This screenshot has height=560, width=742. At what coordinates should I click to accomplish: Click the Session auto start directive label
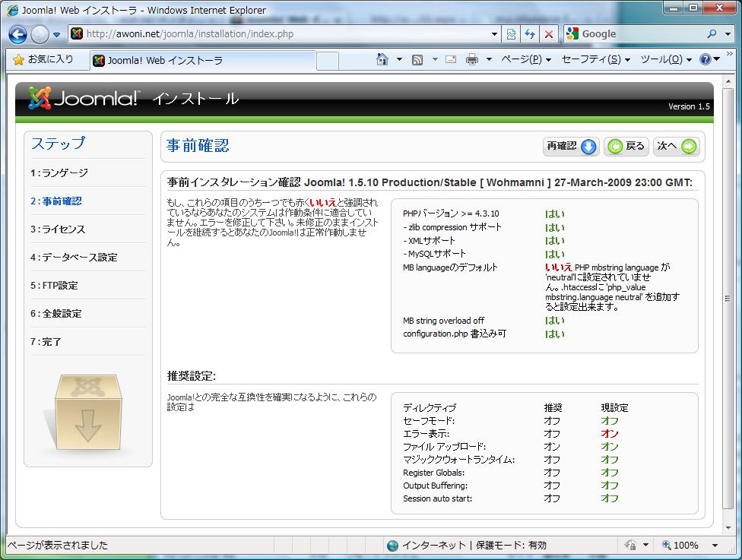(x=438, y=498)
